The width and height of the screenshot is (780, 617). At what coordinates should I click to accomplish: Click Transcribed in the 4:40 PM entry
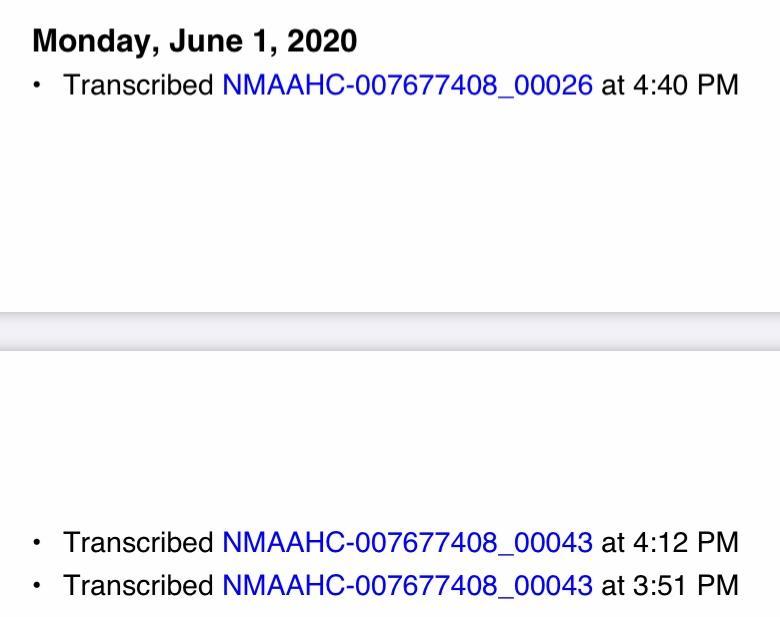point(138,85)
